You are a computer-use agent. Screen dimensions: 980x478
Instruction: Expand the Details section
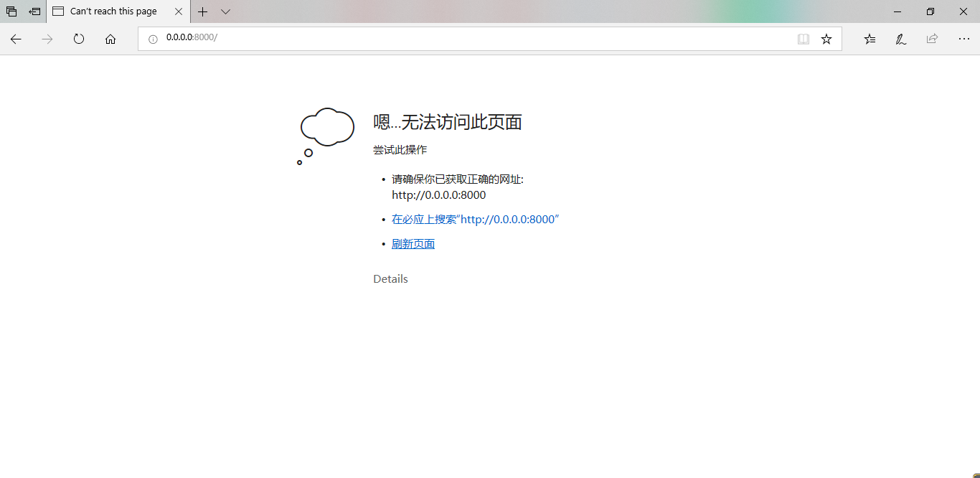(390, 279)
